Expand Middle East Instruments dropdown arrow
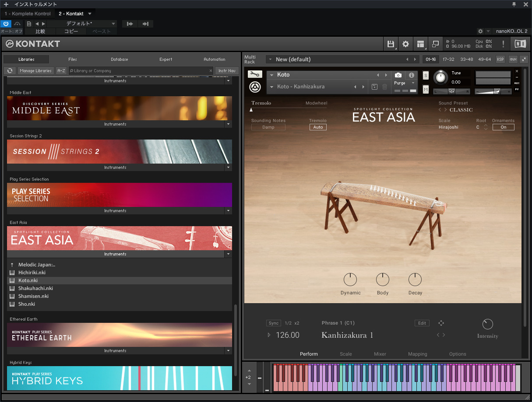Viewport: 532px width, 402px height. click(228, 124)
